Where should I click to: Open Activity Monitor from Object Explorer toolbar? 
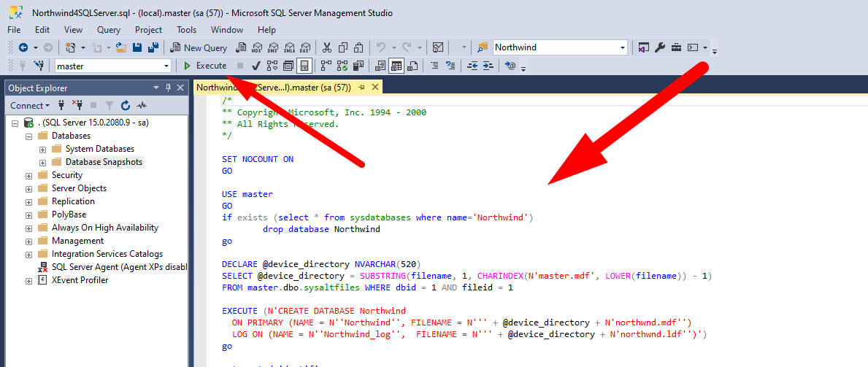[142, 105]
